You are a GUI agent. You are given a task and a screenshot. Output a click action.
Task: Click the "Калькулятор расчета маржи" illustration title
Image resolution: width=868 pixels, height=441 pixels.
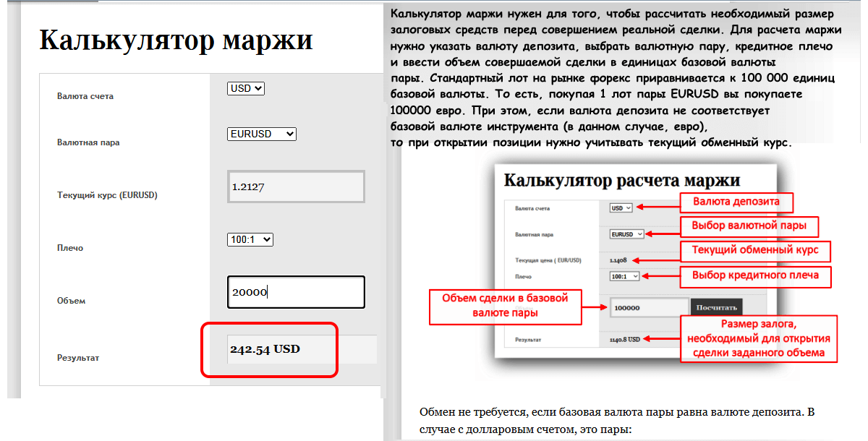pyautogui.click(x=621, y=181)
